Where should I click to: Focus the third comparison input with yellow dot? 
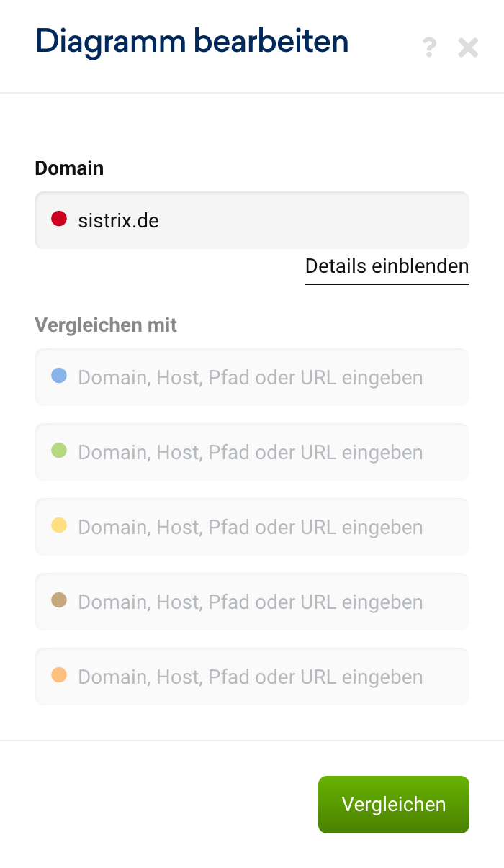266,527
